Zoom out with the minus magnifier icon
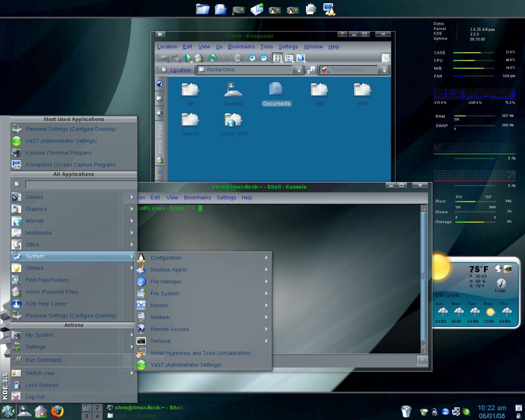Image resolution: width=525 pixels, height=420 pixels. [263, 58]
